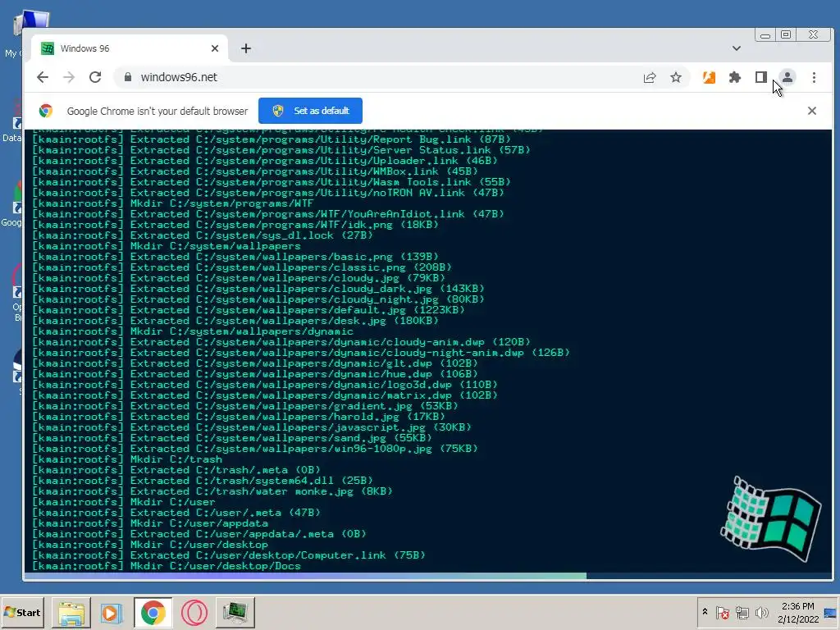Click line 'Extracted C:/system/programs/WTF/YouAreAnIdiot.link'
Viewport: 840px width, 630px height.
coord(268,214)
